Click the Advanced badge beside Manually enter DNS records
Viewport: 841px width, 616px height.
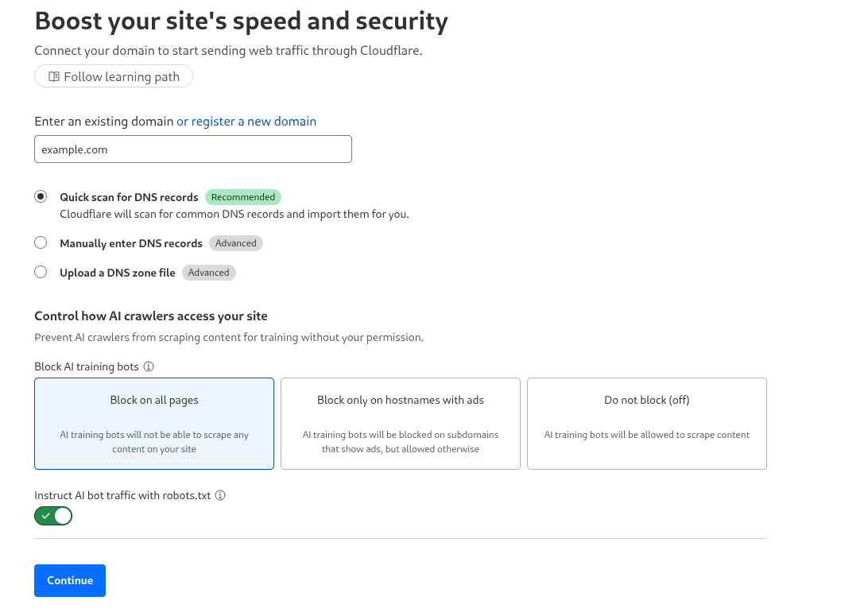tap(235, 242)
